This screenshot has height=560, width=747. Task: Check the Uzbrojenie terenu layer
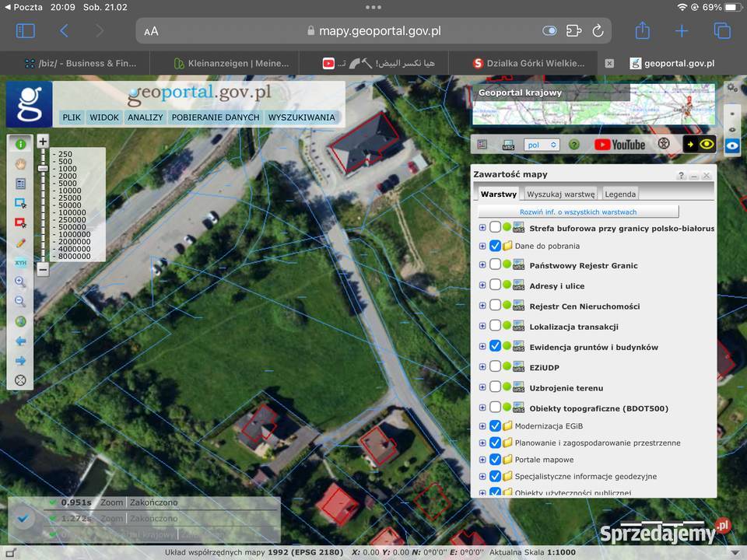point(495,387)
